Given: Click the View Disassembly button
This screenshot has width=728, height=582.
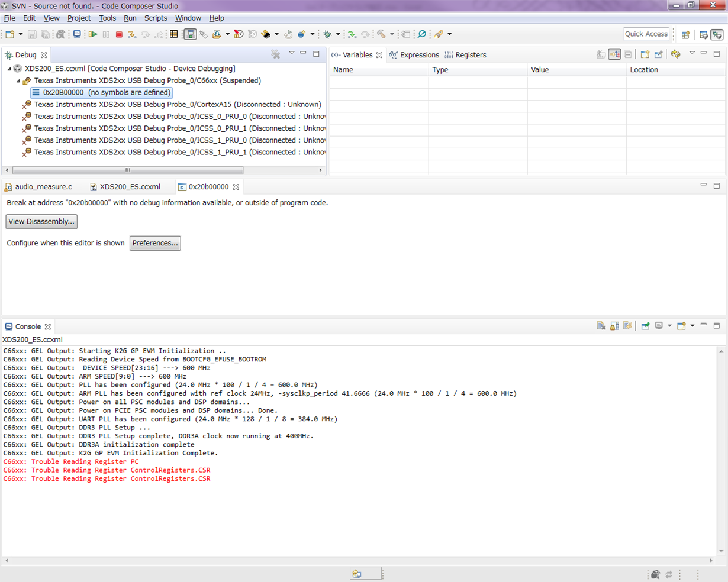Looking at the screenshot, I should click(41, 222).
